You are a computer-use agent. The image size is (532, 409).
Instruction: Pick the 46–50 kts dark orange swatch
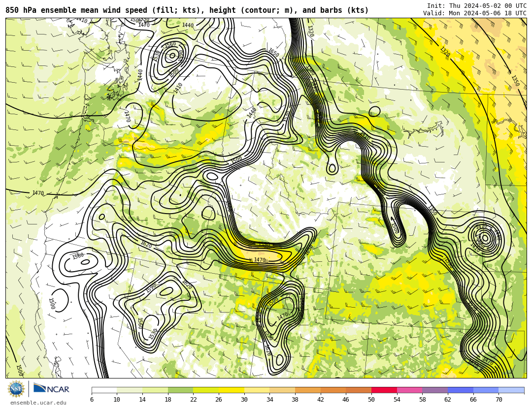pos(359,390)
